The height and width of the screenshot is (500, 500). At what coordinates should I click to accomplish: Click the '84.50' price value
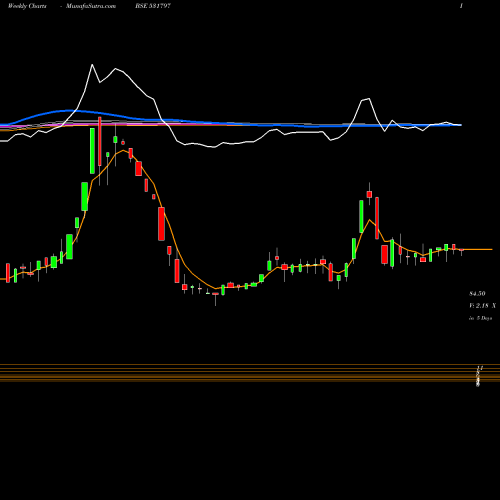coord(477,294)
